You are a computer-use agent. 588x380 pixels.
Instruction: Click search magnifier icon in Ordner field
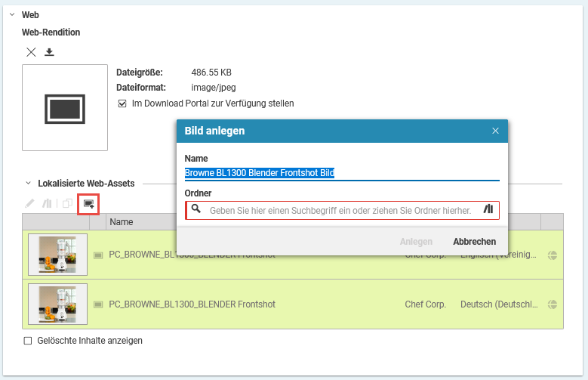196,209
